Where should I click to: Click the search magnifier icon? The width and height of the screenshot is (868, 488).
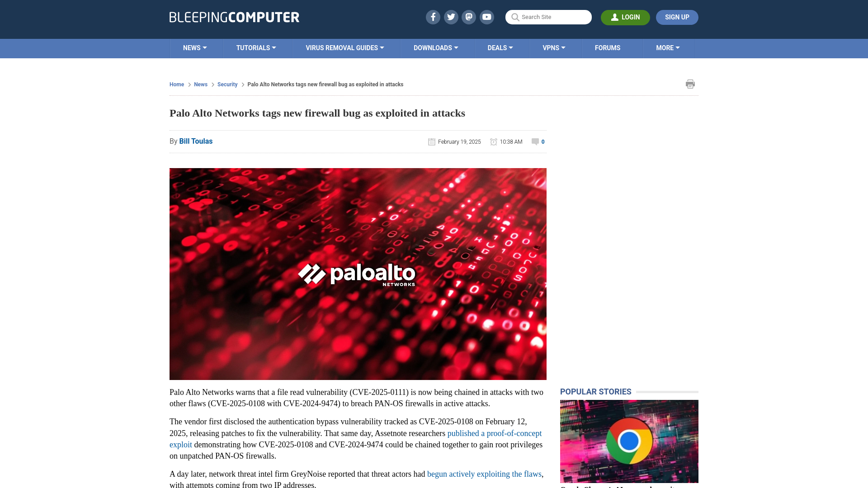[515, 17]
